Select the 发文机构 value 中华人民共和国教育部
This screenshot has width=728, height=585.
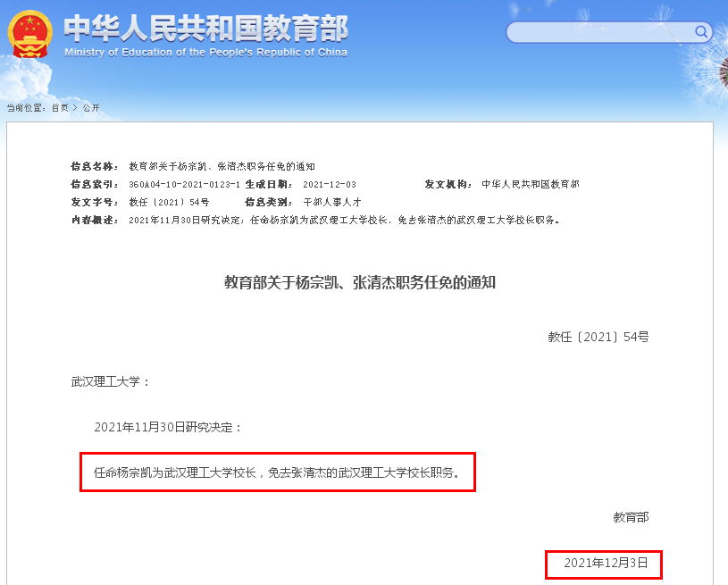[x=531, y=184]
